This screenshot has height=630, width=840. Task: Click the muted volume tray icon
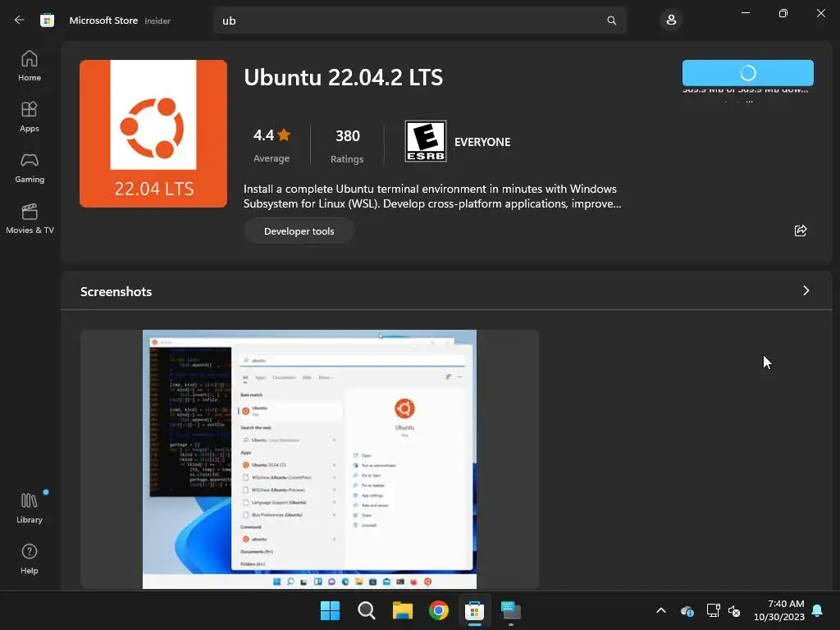pos(734,610)
